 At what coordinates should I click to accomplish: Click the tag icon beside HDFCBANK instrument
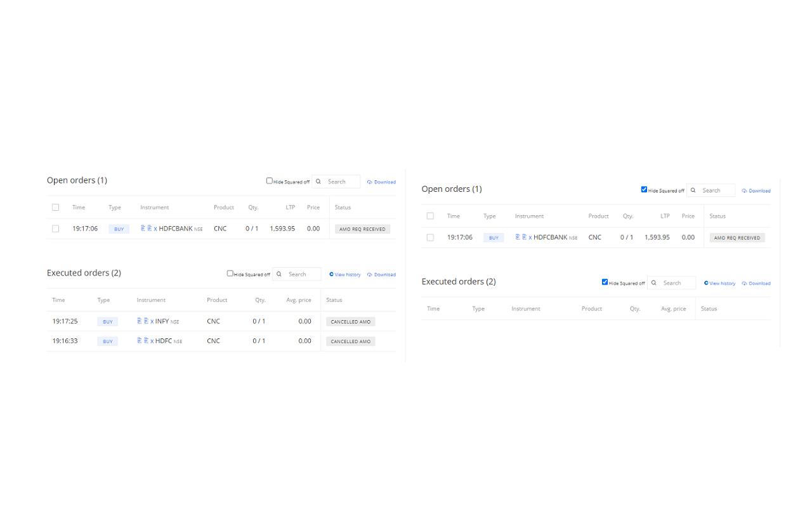pyautogui.click(x=145, y=228)
